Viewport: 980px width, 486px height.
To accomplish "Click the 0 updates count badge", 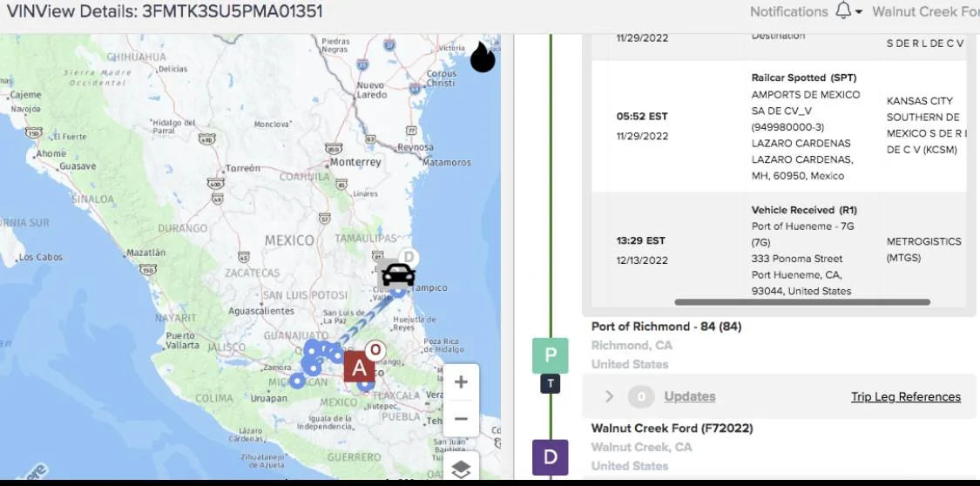I will point(640,396).
